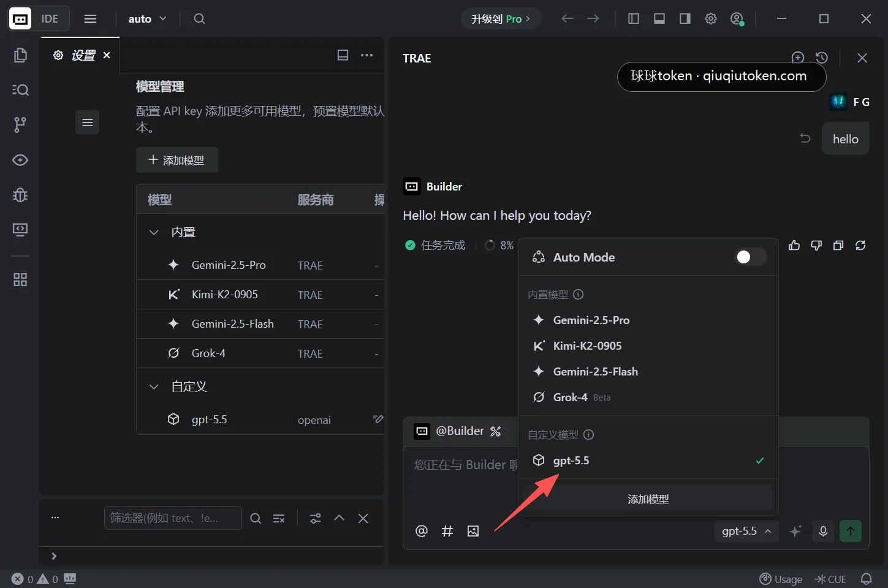The width and height of the screenshot is (888, 588).
Task: Dislike the response with thumbs down
Action: click(x=816, y=245)
